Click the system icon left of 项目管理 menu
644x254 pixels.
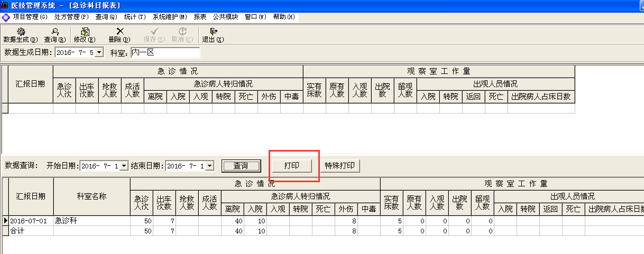coord(6,17)
